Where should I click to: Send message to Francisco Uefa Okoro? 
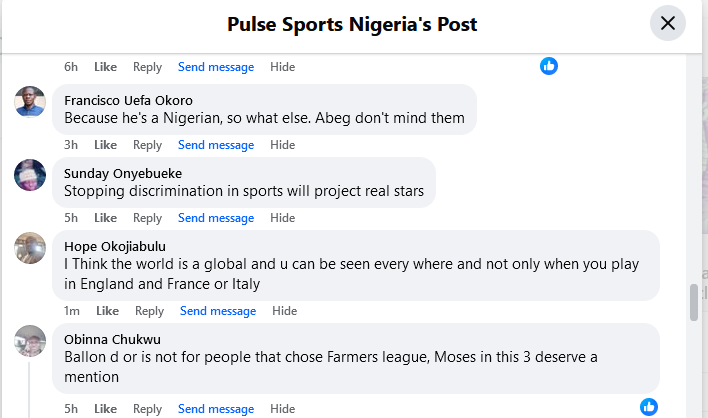216,145
